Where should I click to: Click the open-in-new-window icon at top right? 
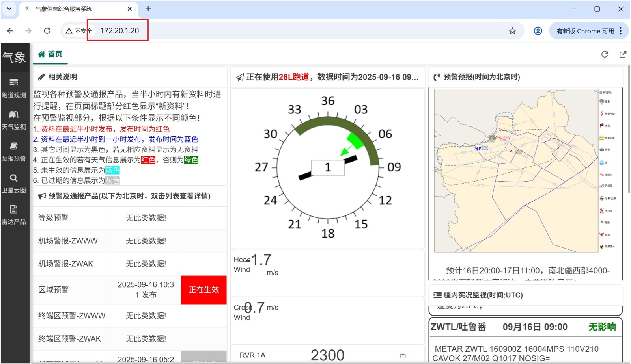[623, 54]
